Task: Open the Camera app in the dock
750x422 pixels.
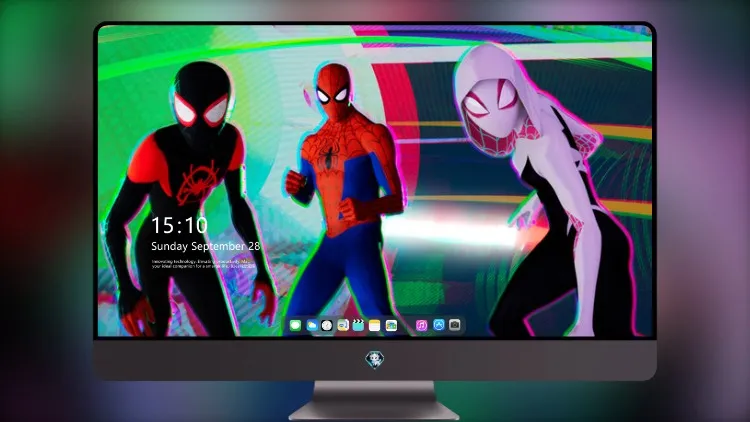Action: point(454,325)
